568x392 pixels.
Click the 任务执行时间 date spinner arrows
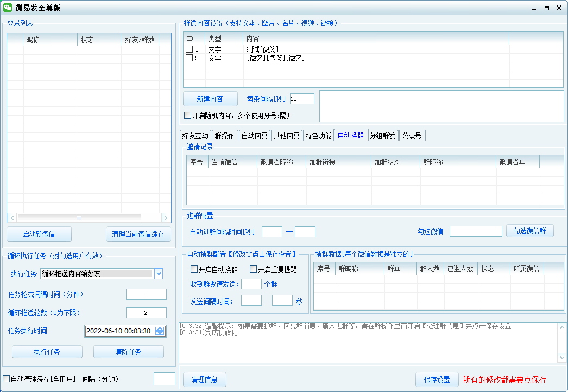coord(160,331)
